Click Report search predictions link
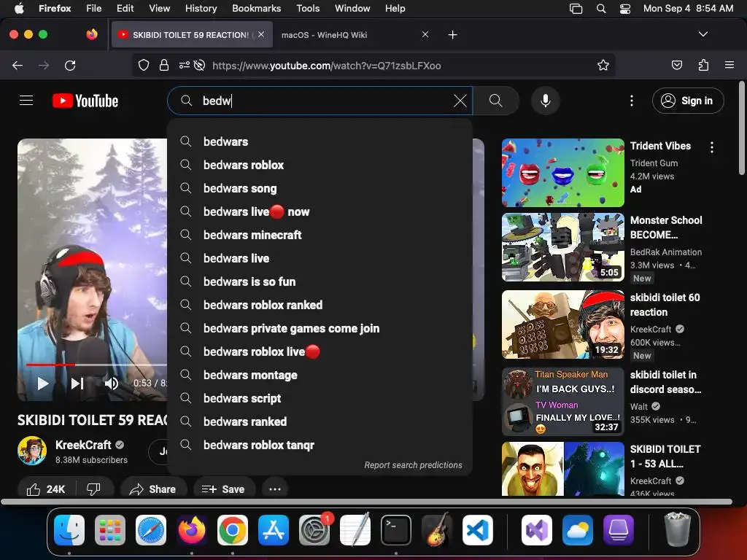The width and height of the screenshot is (747, 560). [413, 464]
